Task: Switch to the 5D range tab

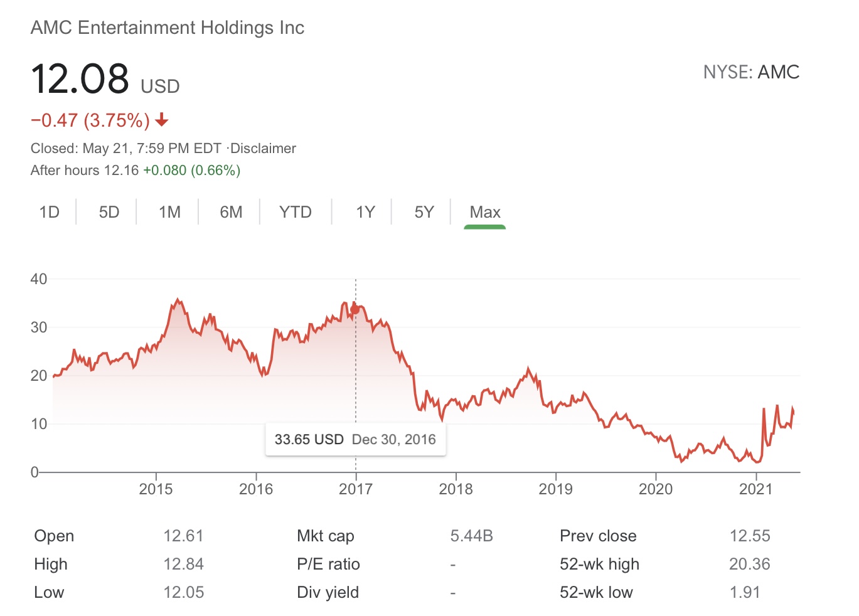Action: (109, 212)
